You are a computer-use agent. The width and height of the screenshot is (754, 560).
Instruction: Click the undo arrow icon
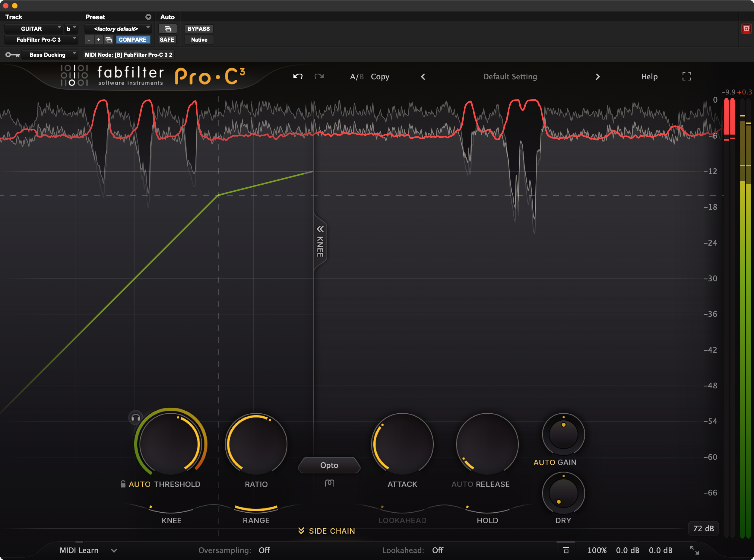click(x=298, y=76)
